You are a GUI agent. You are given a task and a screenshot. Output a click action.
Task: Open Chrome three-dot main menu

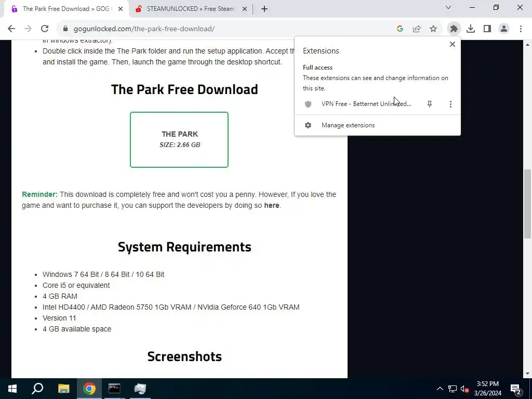521,29
